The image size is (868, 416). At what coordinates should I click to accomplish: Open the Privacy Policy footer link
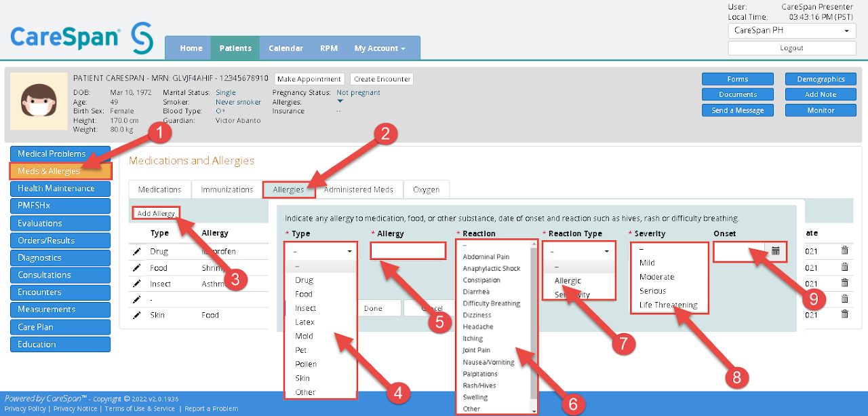(25, 409)
